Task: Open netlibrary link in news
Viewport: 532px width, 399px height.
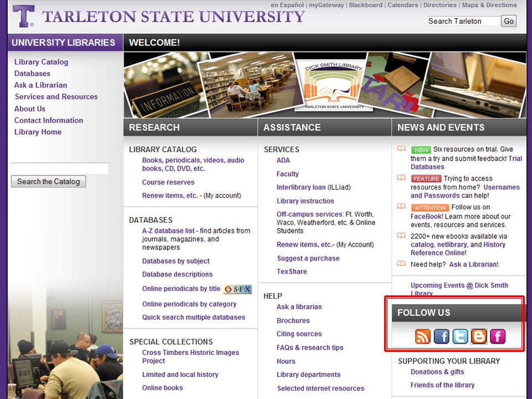Action: coord(452,244)
